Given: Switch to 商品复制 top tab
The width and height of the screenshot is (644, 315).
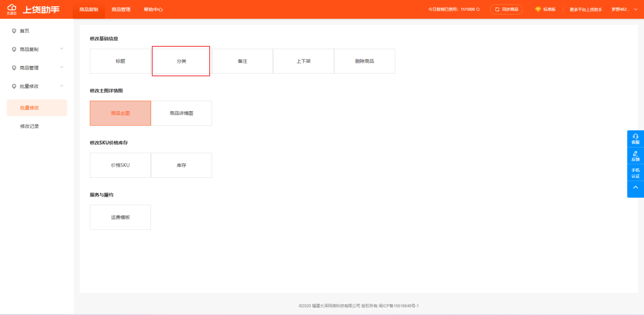Looking at the screenshot, I should [x=89, y=9].
